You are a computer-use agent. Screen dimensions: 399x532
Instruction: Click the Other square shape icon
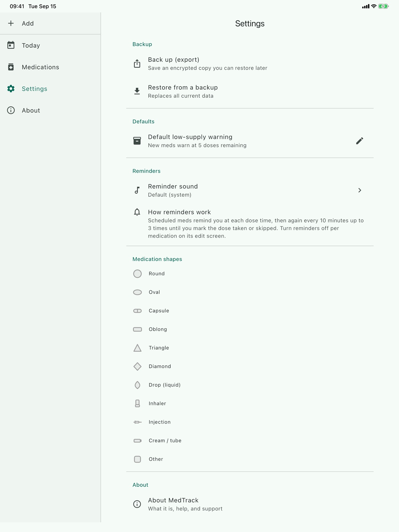(x=137, y=459)
